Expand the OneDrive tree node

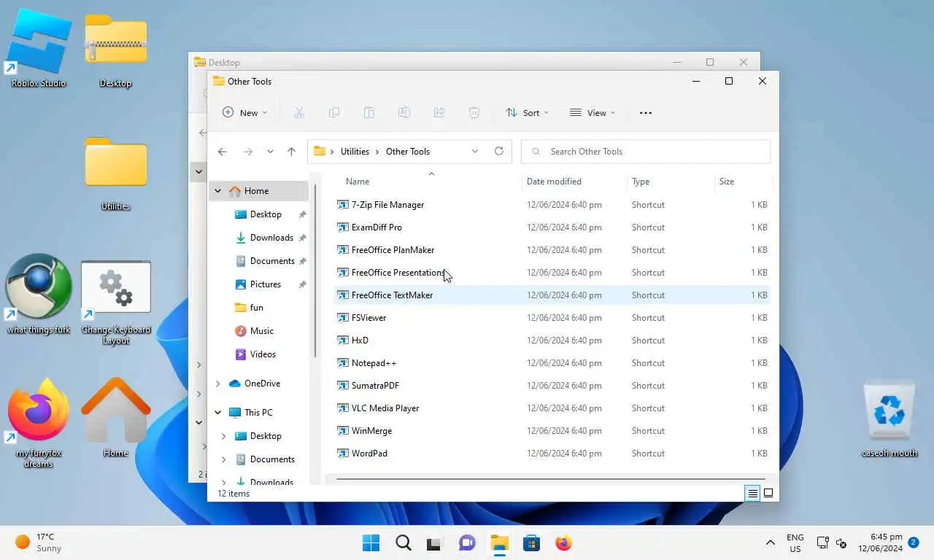click(217, 384)
